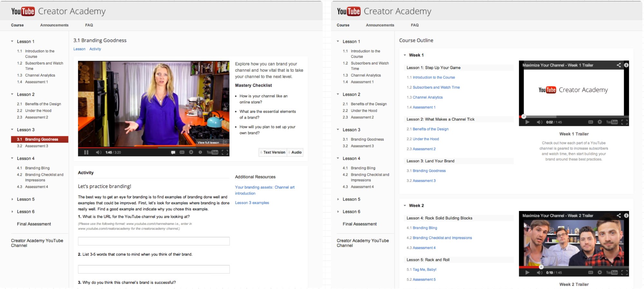Screen dimensions: 644x289
Task: Collapse Lesson 3 in left window sidebar
Action: 12,130
